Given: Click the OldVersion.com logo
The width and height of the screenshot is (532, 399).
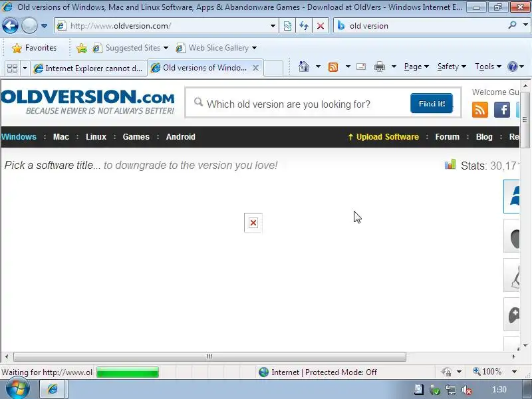Looking at the screenshot, I should click(88, 102).
